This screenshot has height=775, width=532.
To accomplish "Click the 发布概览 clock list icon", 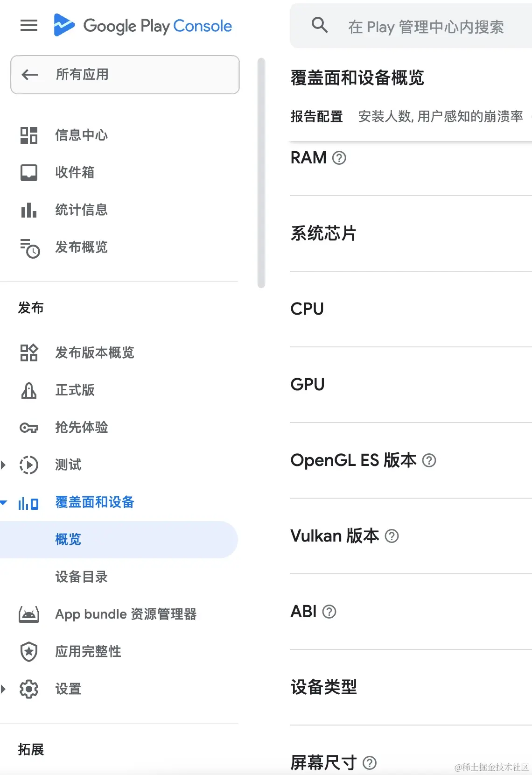I will [30, 248].
